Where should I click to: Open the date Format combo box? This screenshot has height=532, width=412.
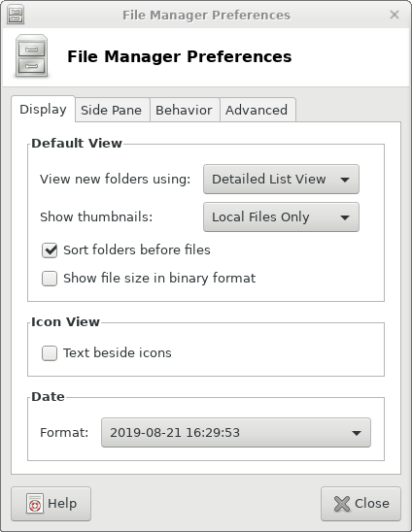[236, 433]
